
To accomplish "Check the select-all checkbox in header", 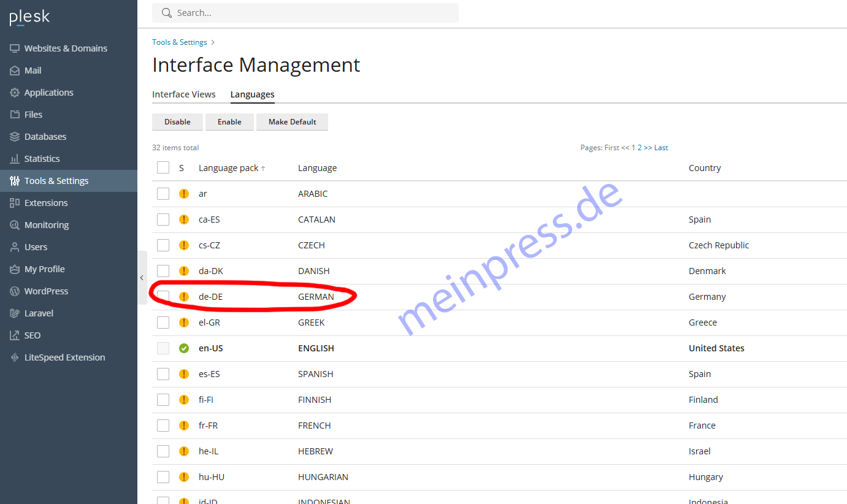I will [x=163, y=168].
